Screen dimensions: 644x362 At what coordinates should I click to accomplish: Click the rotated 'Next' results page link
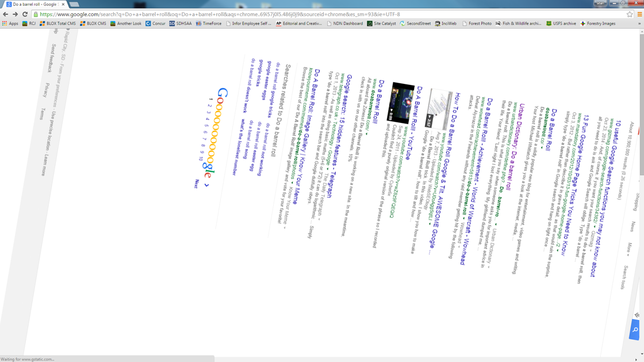click(x=197, y=184)
